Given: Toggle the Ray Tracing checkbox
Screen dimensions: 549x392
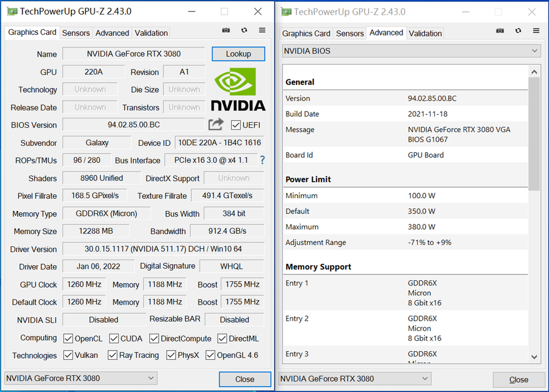Looking at the screenshot, I should click(113, 355).
